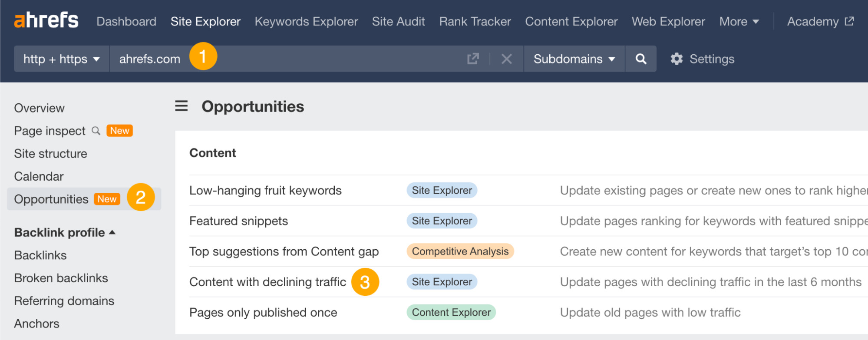868x340 pixels.
Task: Open the http + https protocol dropdown
Action: [62, 59]
